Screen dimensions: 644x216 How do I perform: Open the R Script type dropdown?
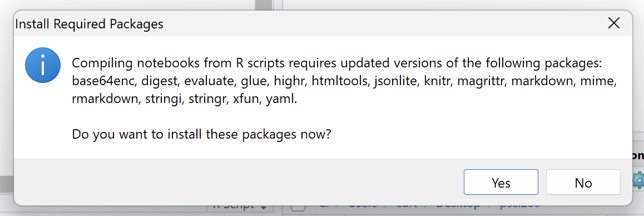point(240,207)
